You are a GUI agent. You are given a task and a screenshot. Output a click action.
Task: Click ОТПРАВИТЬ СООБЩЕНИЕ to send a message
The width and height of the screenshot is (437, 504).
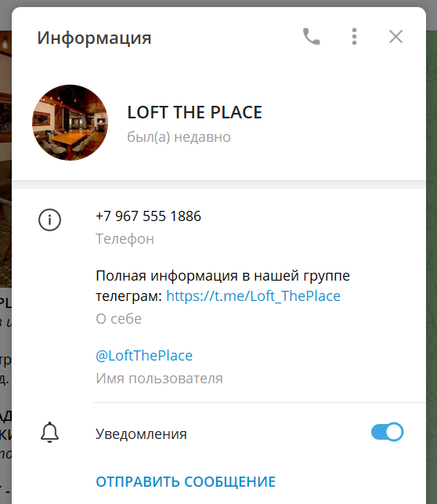[x=186, y=482]
